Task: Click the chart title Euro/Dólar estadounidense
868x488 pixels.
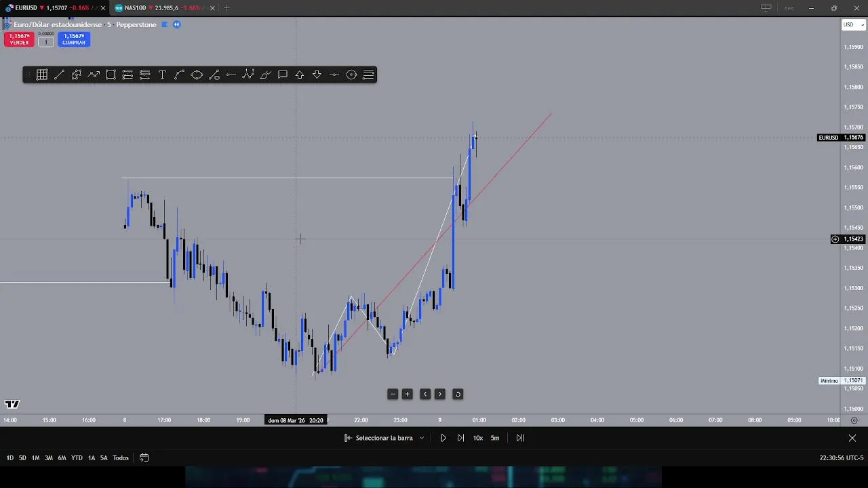Action: [x=58, y=24]
